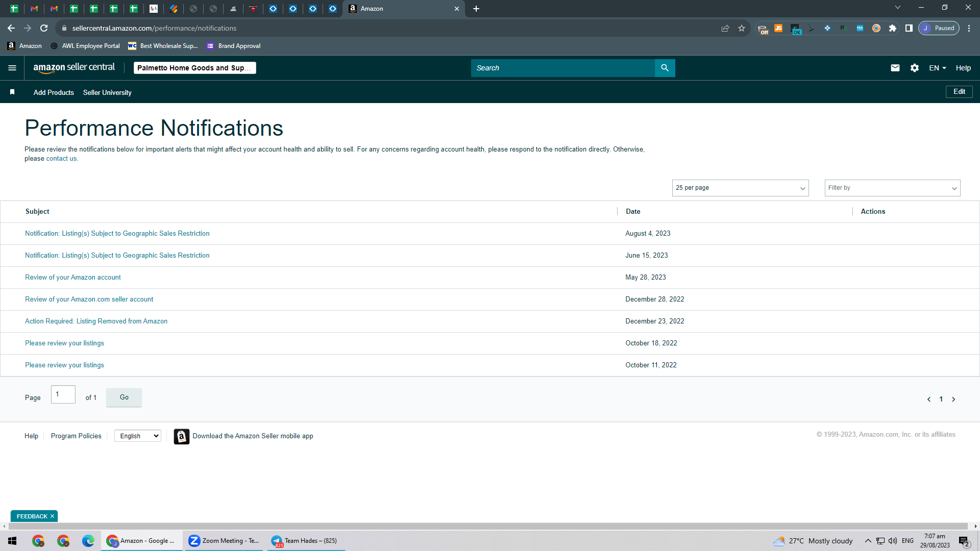The height and width of the screenshot is (551, 980).
Task: Click the page number input field
Action: 63,394
